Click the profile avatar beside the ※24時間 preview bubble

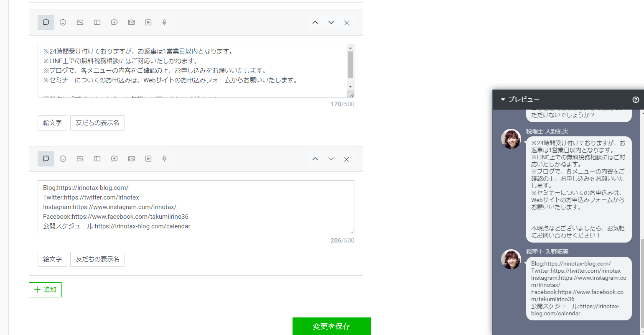511,139
